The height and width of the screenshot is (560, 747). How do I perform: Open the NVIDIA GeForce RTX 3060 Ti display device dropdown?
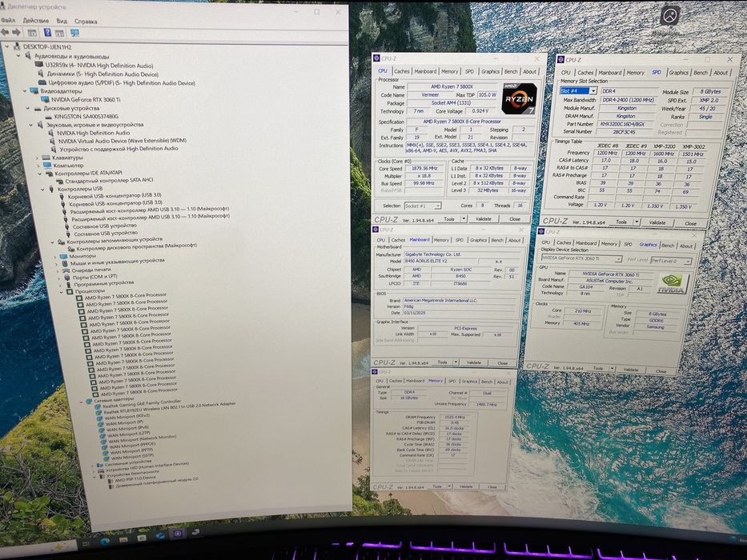(618, 259)
